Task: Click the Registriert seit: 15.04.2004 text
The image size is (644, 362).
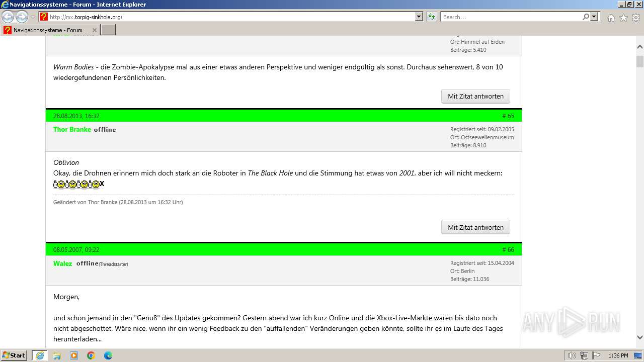Action: [x=482, y=263]
